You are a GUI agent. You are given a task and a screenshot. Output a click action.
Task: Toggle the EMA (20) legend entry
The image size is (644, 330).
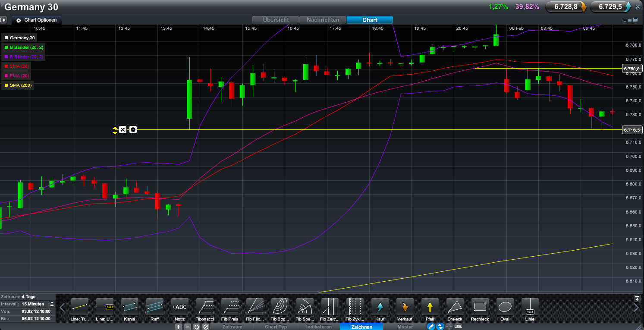(16, 75)
